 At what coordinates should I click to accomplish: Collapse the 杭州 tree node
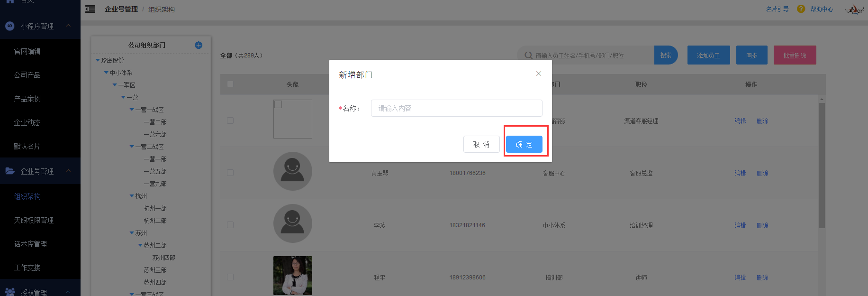[x=132, y=196]
